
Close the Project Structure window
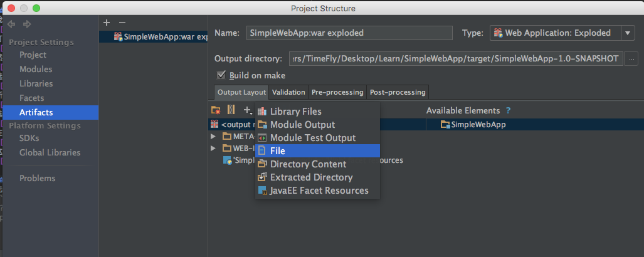click(11, 8)
